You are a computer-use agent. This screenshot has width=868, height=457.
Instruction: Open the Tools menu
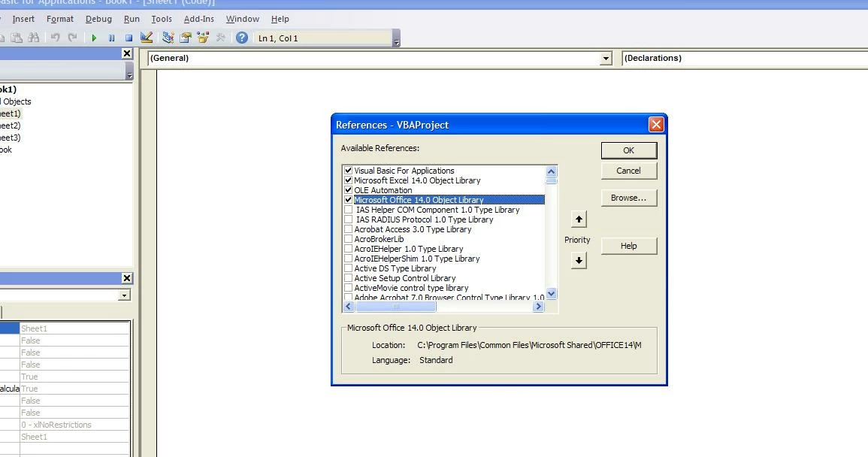point(162,19)
